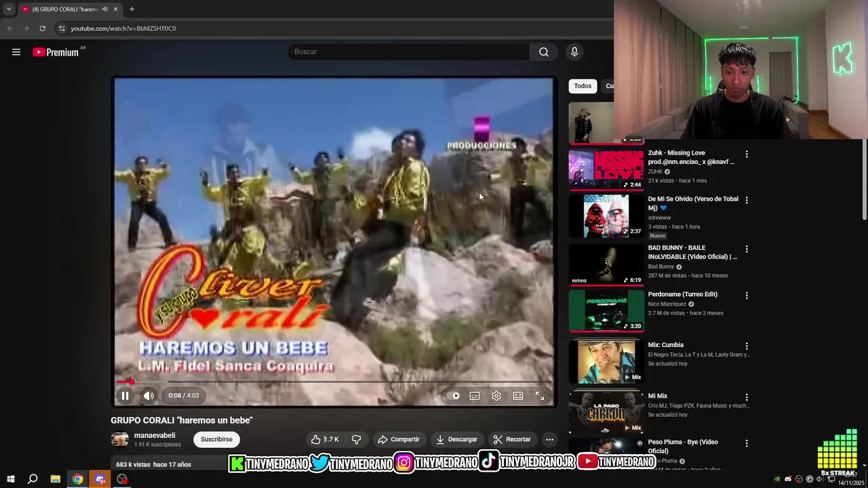Mute the tab audio speaker icon
The height and width of the screenshot is (488, 868).
[x=104, y=9]
